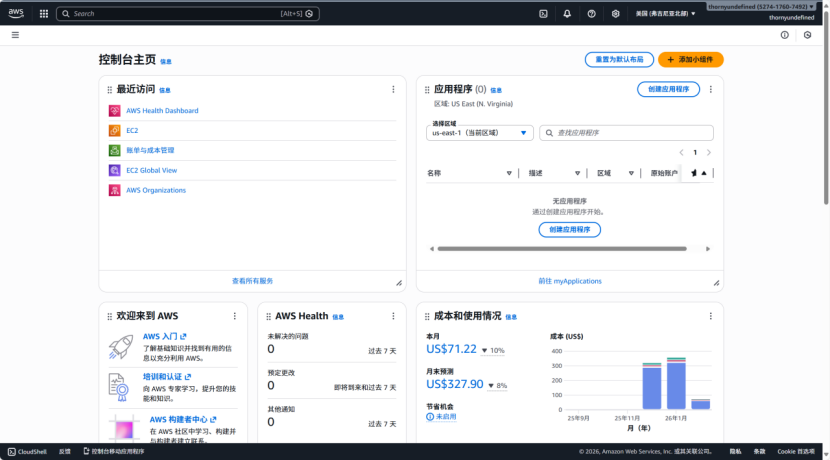
Task: Open the 成本和使用情况 widget options menu
Action: (x=710, y=315)
